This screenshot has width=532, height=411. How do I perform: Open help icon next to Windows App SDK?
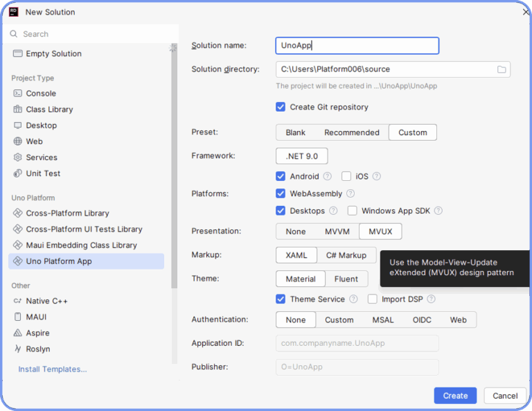point(438,211)
